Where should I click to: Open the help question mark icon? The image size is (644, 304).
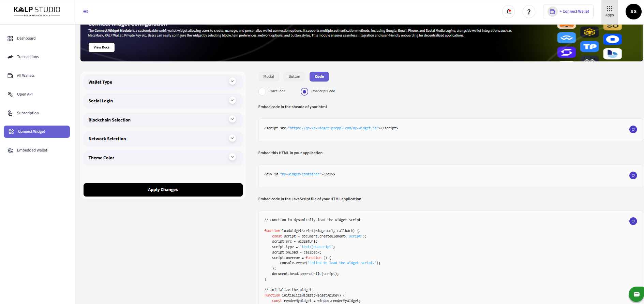[x=529, y=12]
